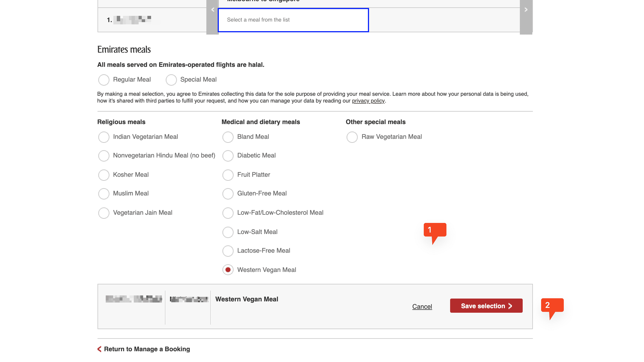This screenshot has width=644, height=362.
Task: Pick the Low-Salt Meal option
Action: tap(228, 232)
